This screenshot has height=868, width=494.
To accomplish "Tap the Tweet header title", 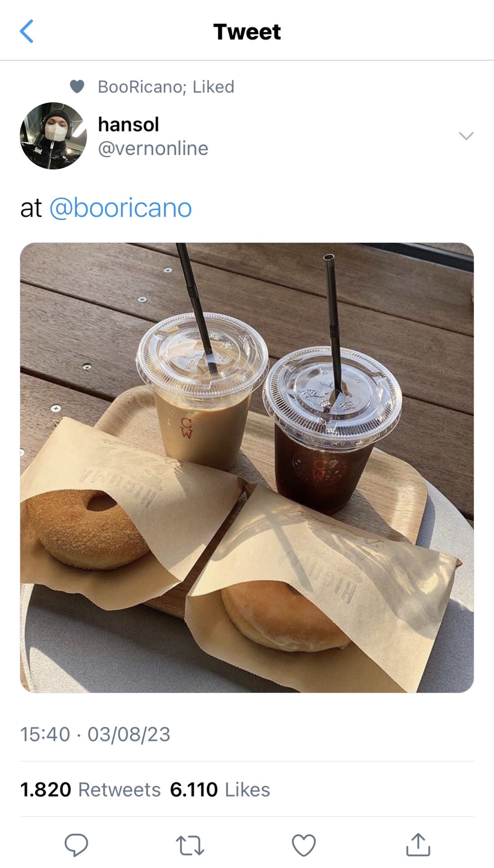I will coord(247,32).
